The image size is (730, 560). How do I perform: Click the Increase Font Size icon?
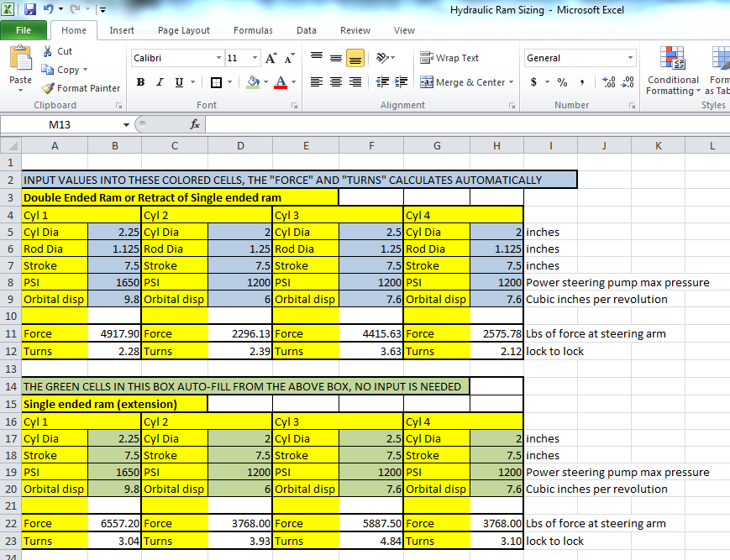270,58
